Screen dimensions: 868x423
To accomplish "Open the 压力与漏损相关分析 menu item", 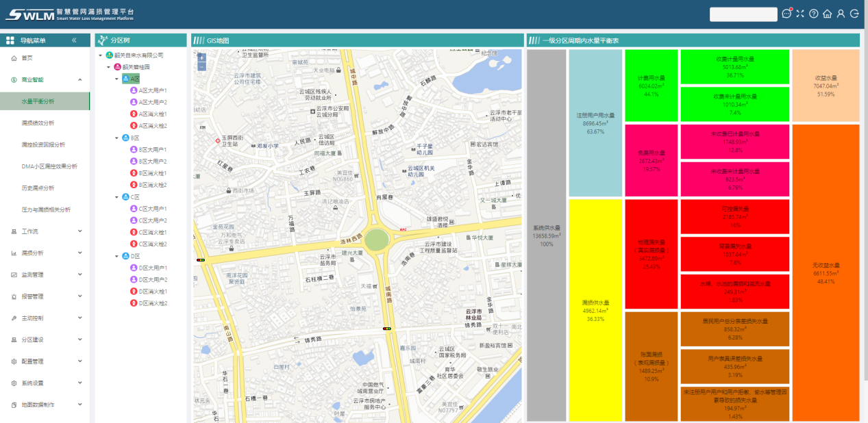I will point(45,209).
